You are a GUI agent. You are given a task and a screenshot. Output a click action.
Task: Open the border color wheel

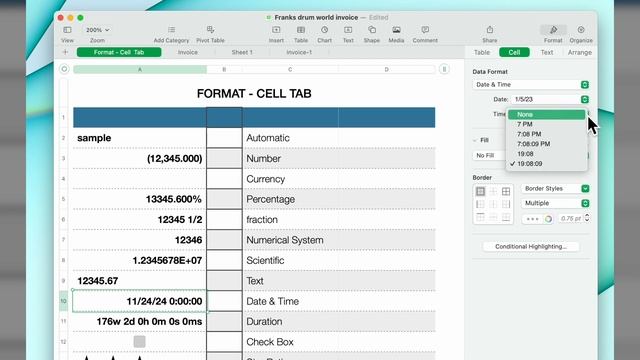pos(549,219)
